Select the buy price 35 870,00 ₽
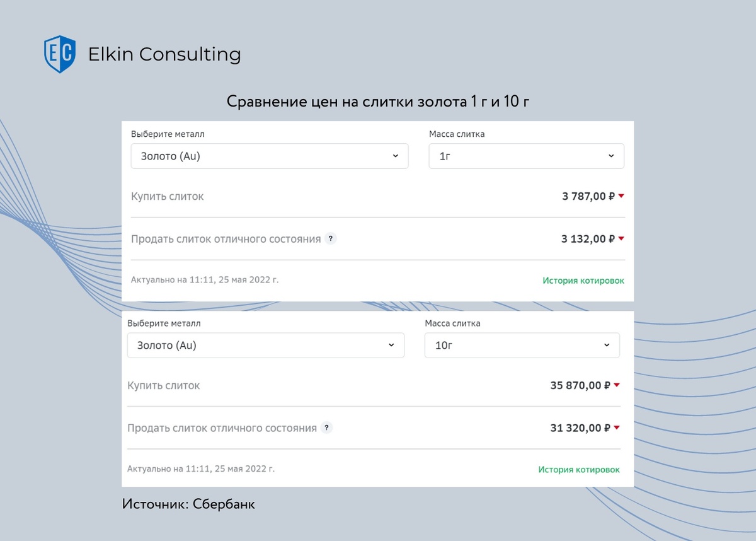 [x=580, y=385]
